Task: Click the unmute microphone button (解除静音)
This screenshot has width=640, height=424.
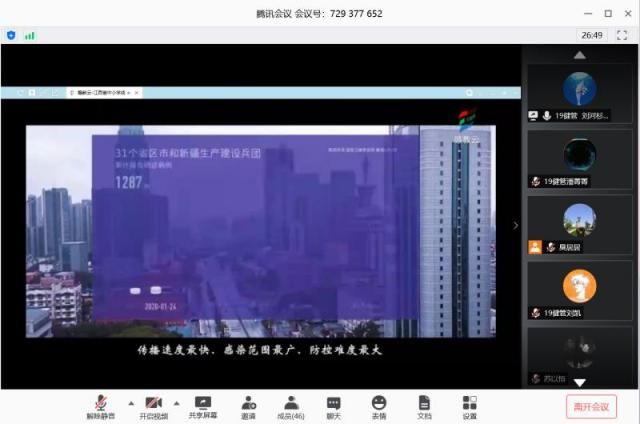Action: point(100,406)
